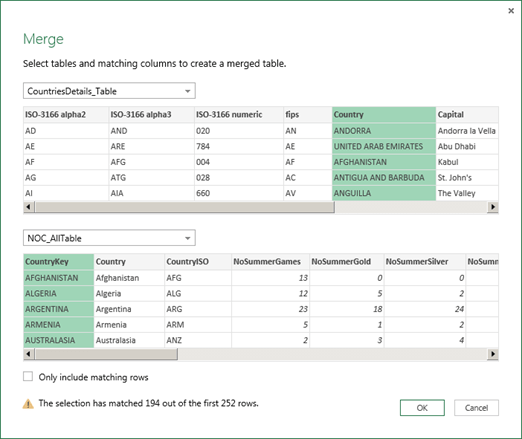Viewport: 522px width, 439px height.
Task: Click the bottom table horizontal scrollbar thumb
Action: [106, 354]
